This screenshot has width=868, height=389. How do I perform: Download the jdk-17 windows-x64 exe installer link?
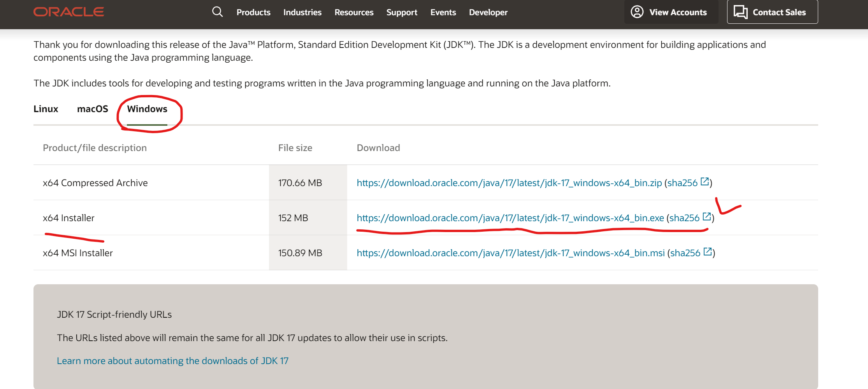(x=510, y=218)
